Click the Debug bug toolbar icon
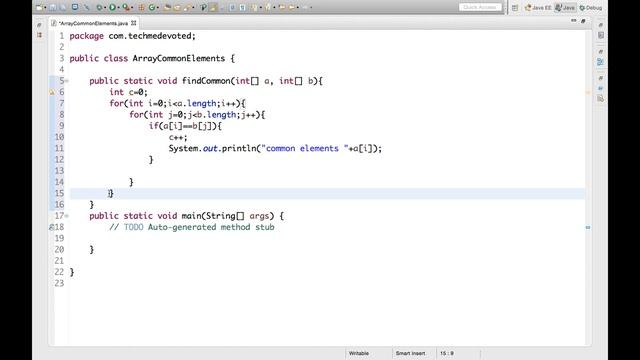This screenshot has width=640, height=360. click(99, 7)
